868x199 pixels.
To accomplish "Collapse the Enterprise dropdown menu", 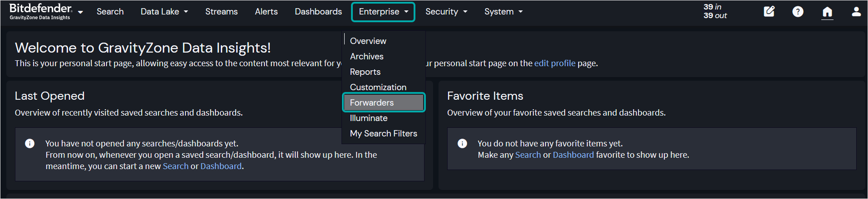I will point(383,12).
